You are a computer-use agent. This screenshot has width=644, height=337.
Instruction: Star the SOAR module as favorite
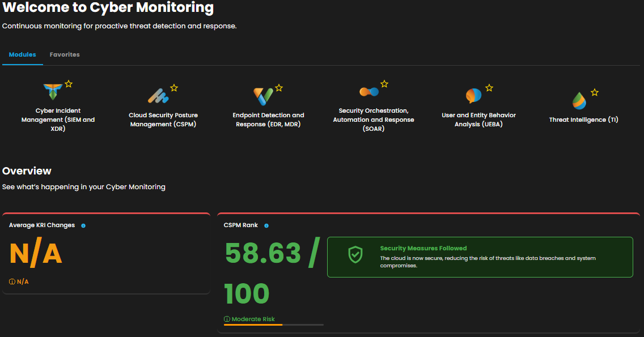(384, 84)
